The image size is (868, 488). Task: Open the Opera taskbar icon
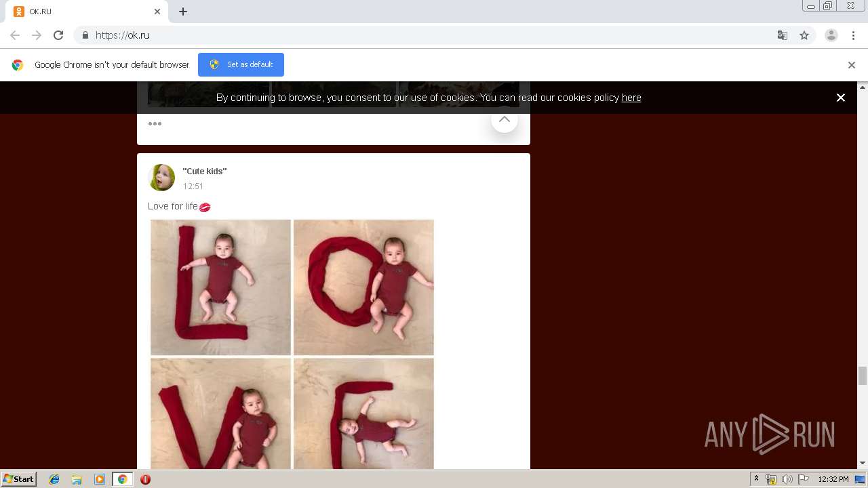pos(145,479)
